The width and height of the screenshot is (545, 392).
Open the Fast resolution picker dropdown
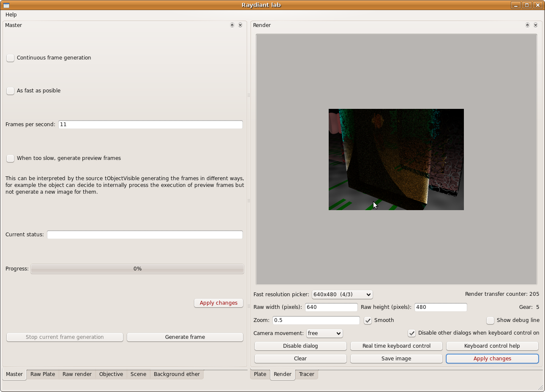(x=342, y=295)
